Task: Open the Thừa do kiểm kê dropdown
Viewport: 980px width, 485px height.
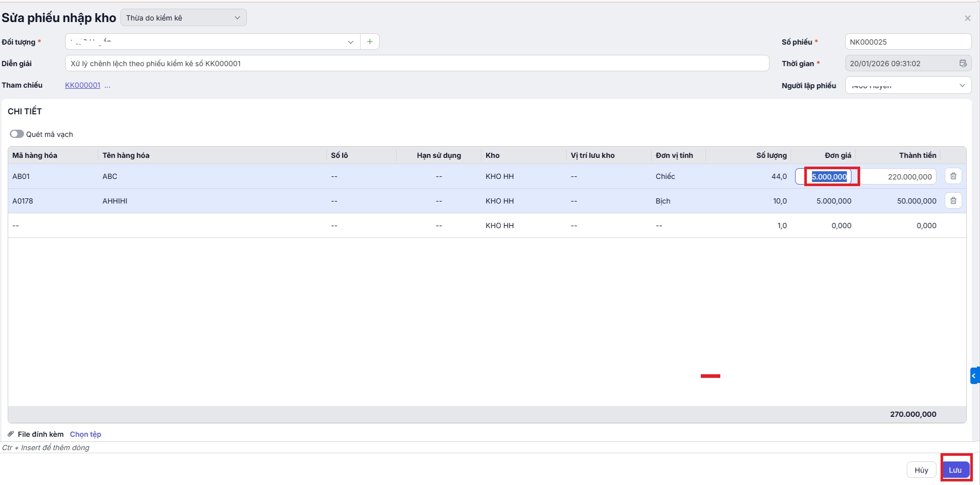Action: [183, 18]
